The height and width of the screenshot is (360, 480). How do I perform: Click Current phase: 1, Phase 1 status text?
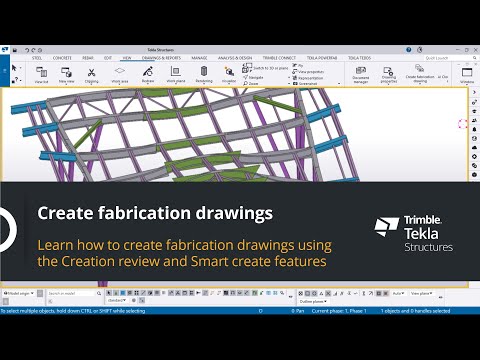339,311
